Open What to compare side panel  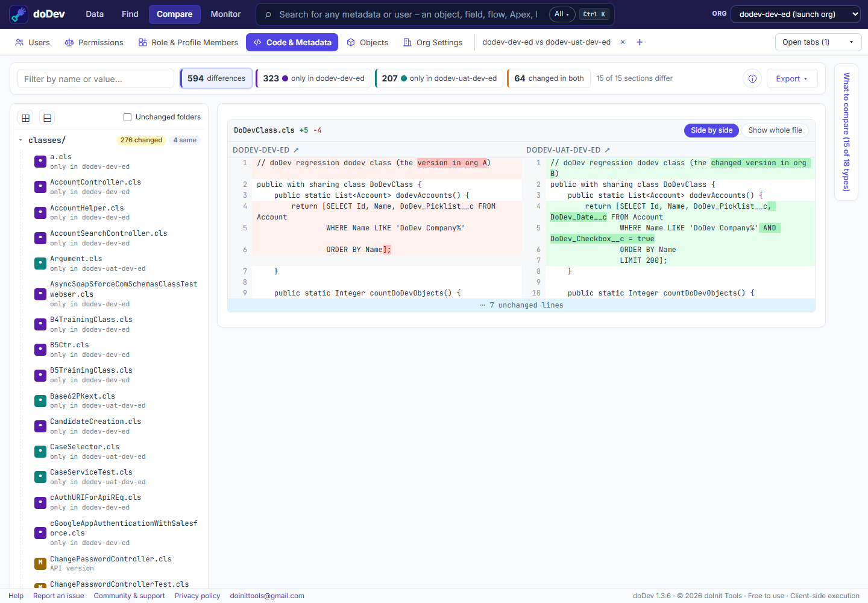pos(846,132)
